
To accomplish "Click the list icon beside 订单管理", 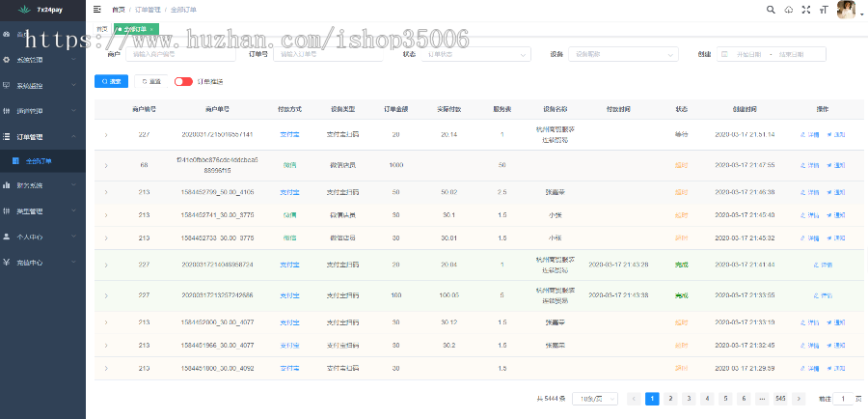I will (7, 136).
